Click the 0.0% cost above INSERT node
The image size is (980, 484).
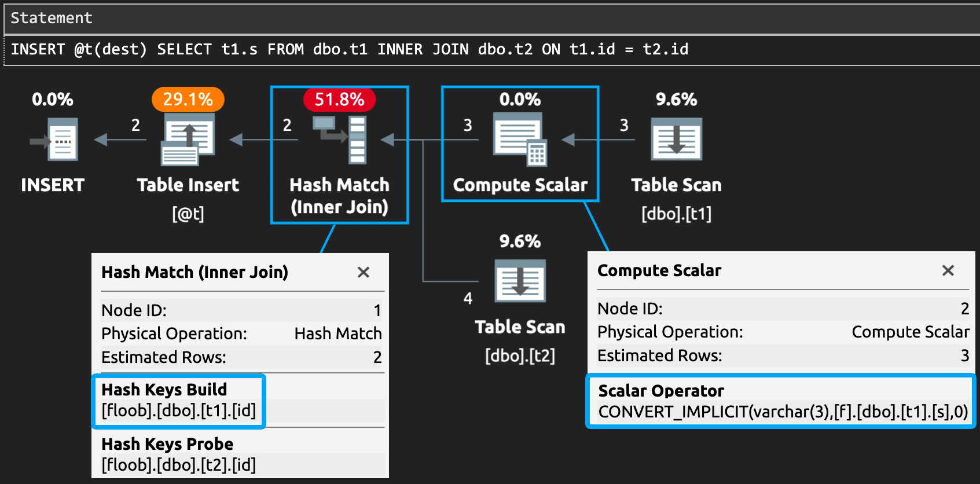(53, 99)
